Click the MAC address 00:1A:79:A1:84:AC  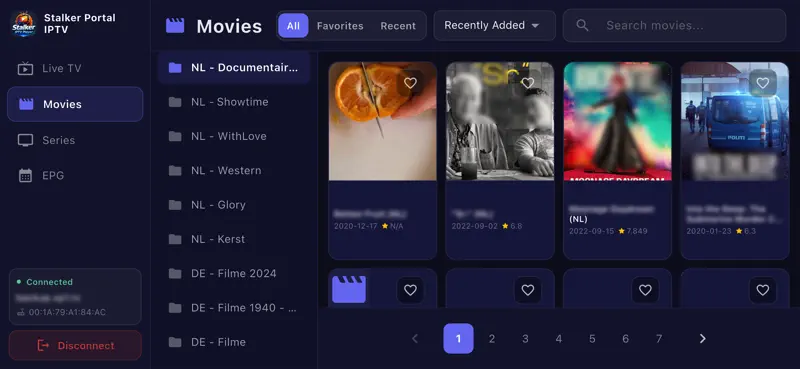[67, 312]
